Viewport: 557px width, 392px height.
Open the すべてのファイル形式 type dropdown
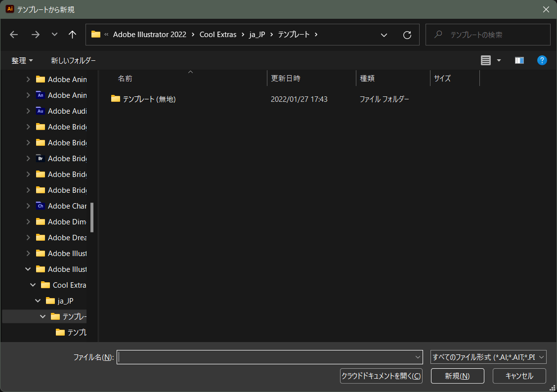click(488, 357)
